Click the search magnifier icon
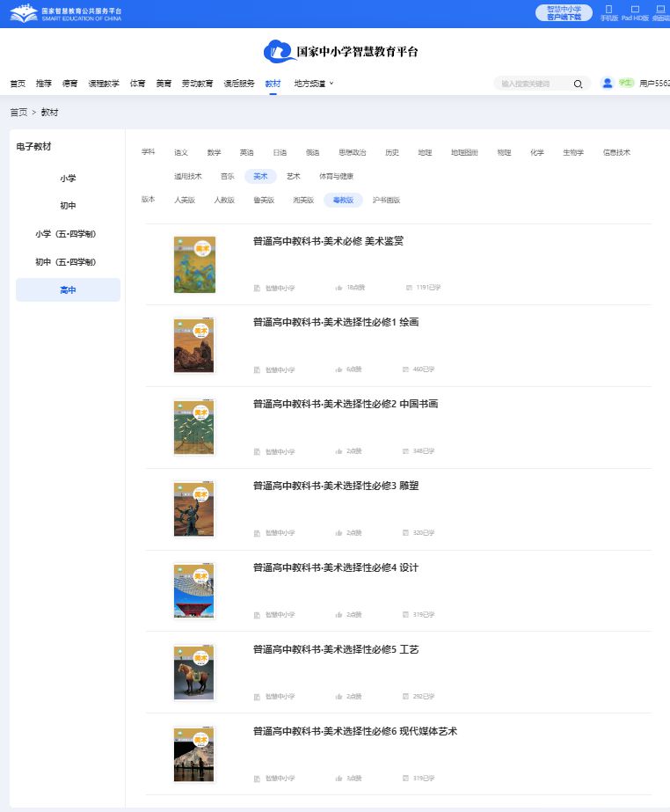This screenshot has width=670, height=812. coord(578,84)
